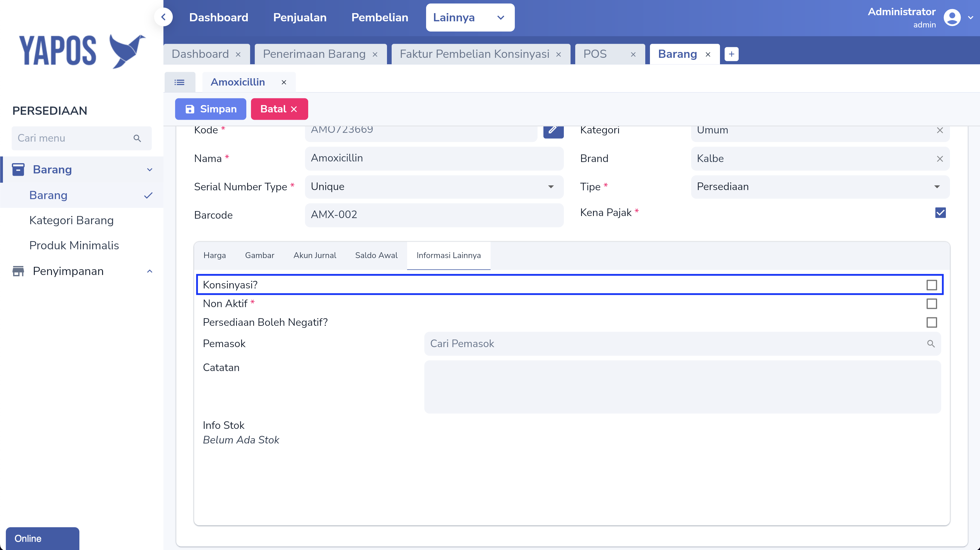Click the Pemasok search magnifier icon
This screenshot has height=550, width=980.
tap(931, 344)
